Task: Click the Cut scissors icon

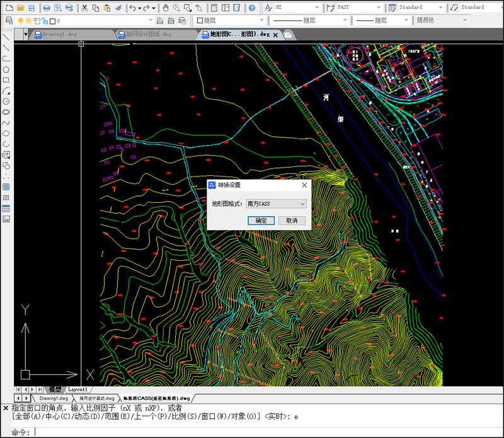Action: pos(85,8)
